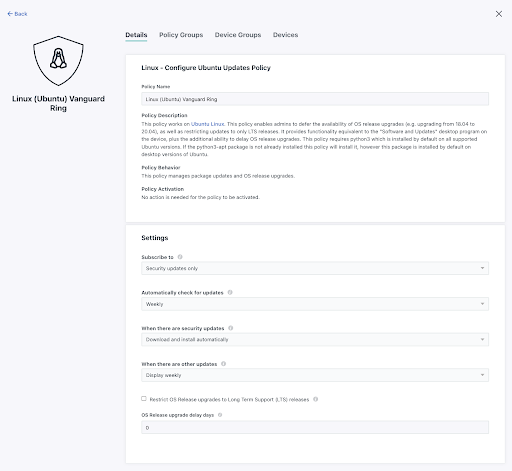Show info for other updates setting
Image resolution: width=512 pixels, height=471 pixels.
[x=224, y=364]
